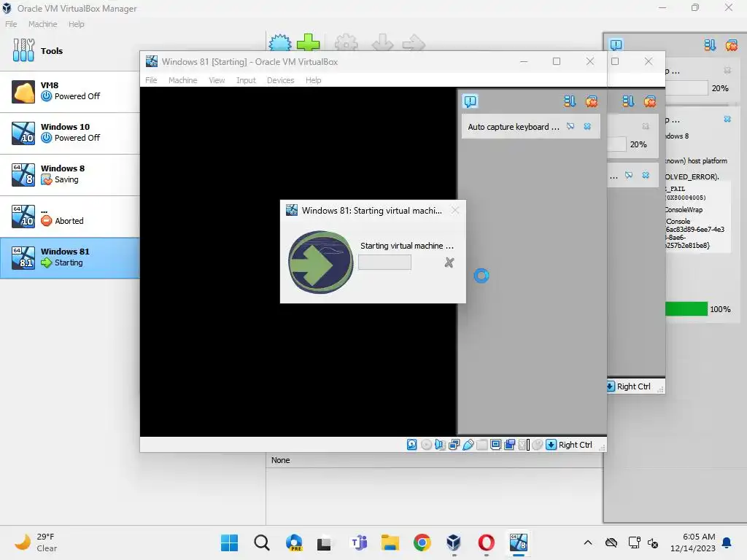The width and height of the screenshot is (747, 560).
Task: Click the Right Ctrl host key label
Action: [575, 445]
